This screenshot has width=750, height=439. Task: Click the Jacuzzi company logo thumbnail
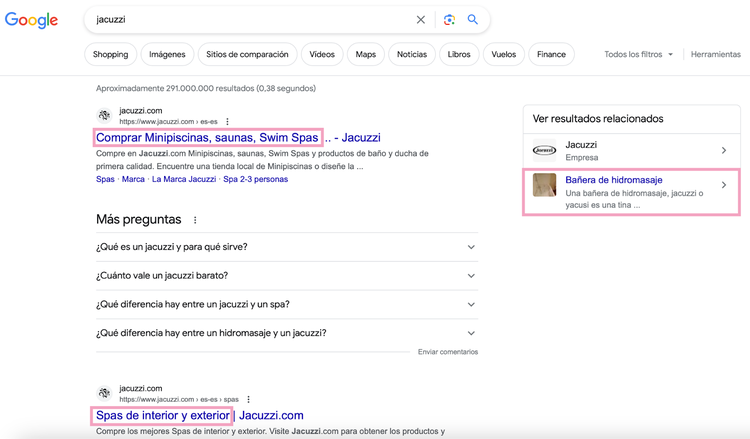(x=544, y=151)
